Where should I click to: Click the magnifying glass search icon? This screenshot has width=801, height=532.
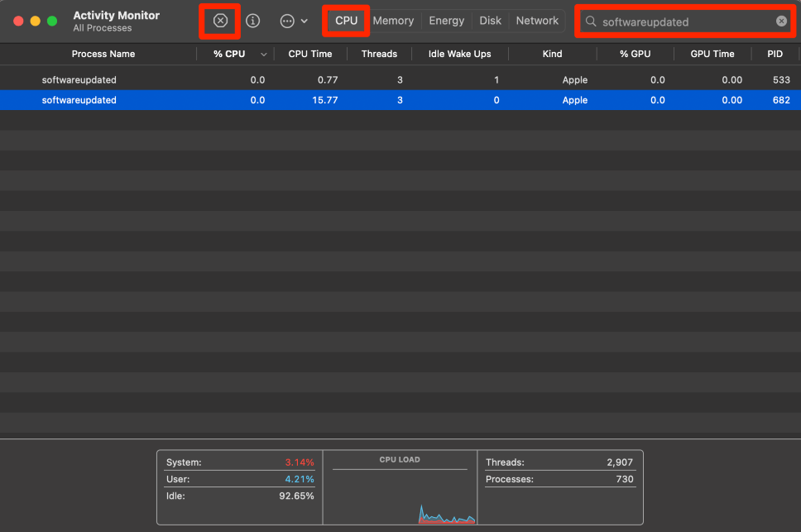coord(591,22)
